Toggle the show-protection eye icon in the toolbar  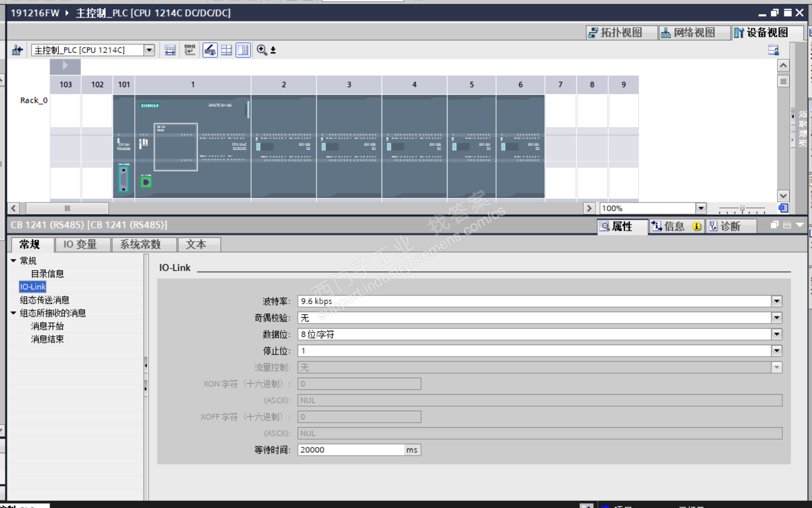(x=210, y=50)
